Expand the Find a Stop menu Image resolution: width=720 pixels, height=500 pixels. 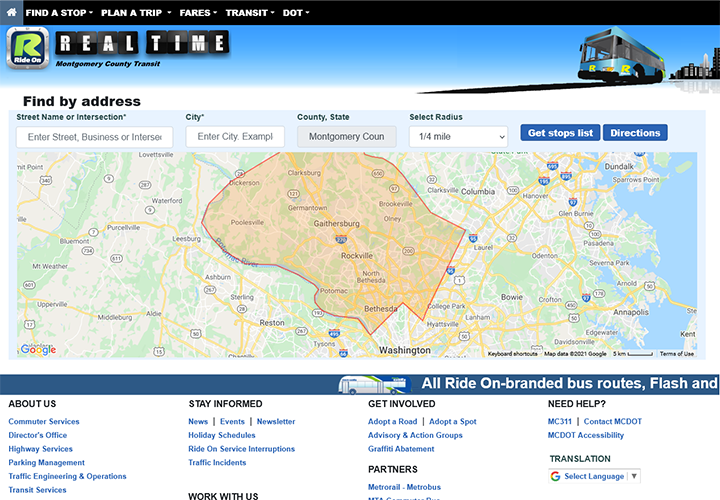[59, 13]
